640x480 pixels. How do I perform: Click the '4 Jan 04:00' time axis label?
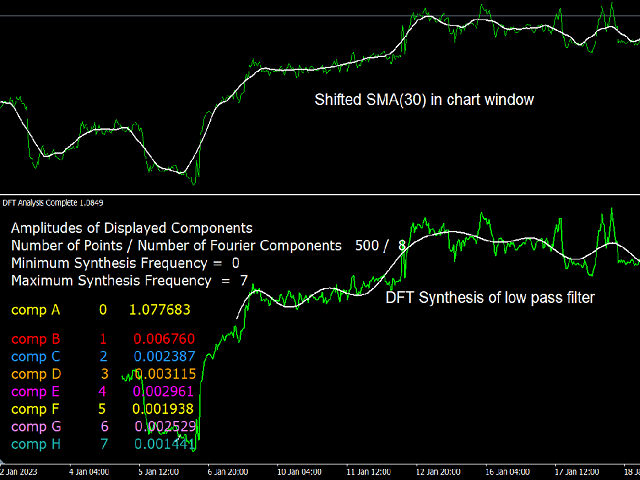point(89,472)
